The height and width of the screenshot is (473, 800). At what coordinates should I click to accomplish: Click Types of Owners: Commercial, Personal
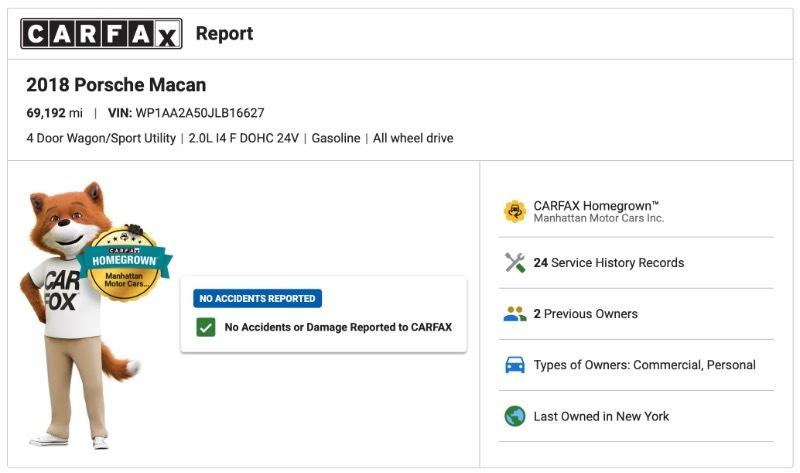(644, 365)
